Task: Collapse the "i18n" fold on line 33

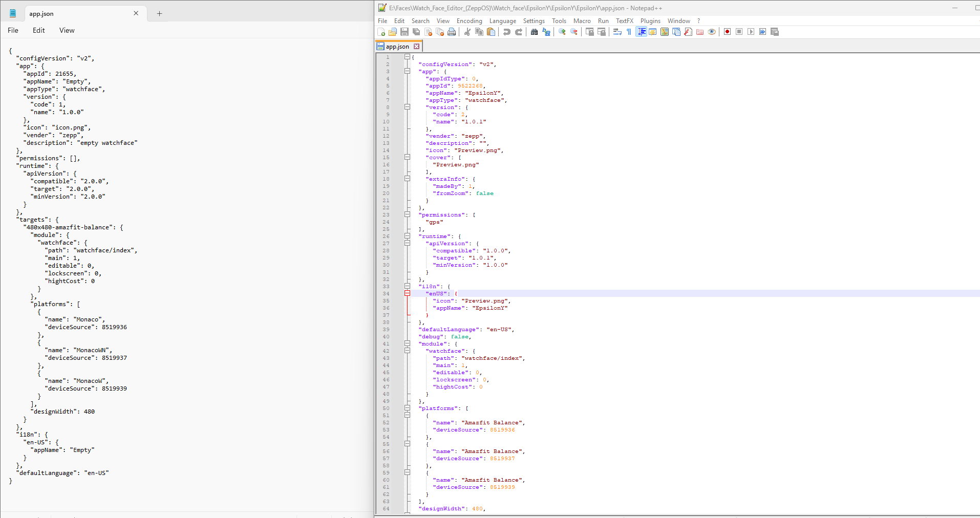Action: 407,286
